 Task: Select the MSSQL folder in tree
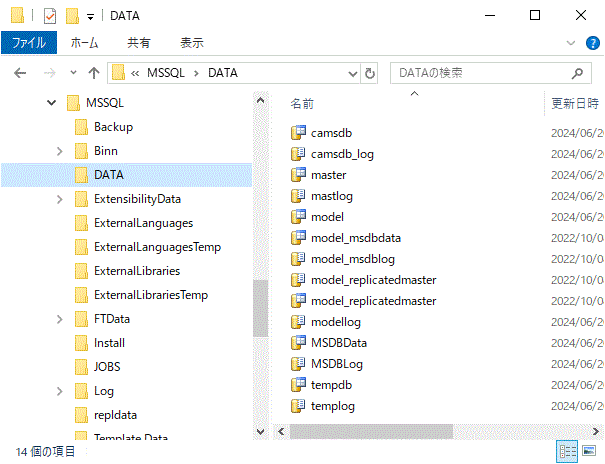click(x=105, y=103)
